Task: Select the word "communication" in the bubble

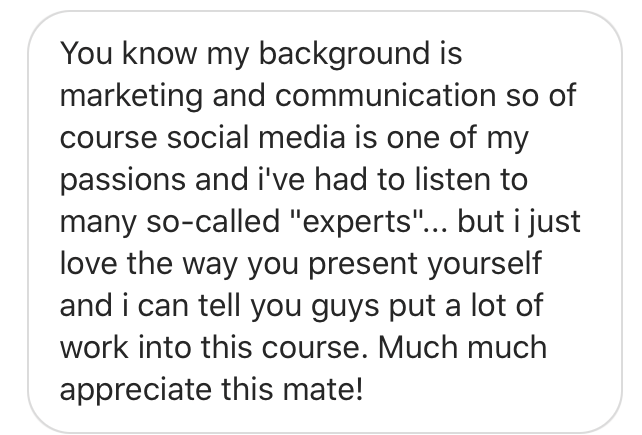Action: [x=386, y=95]
